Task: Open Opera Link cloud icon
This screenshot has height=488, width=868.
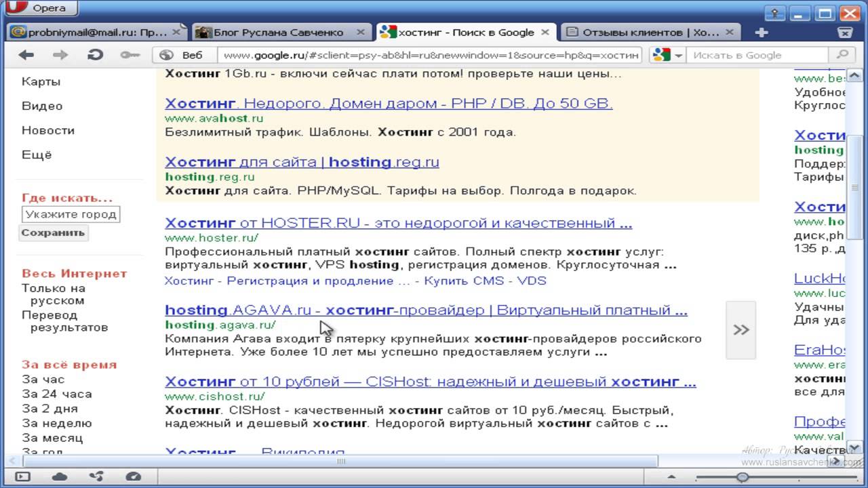Action: (x=60, y=476)
